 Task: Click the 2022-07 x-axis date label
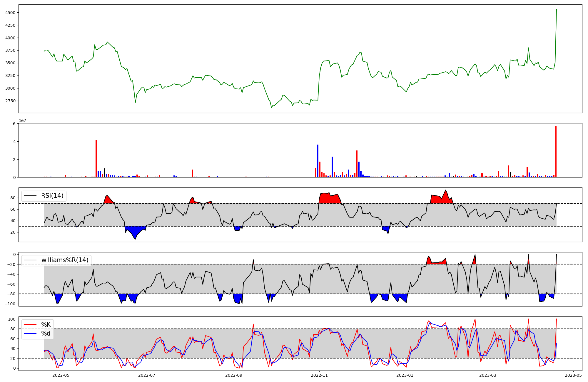[x=146, y=375]
